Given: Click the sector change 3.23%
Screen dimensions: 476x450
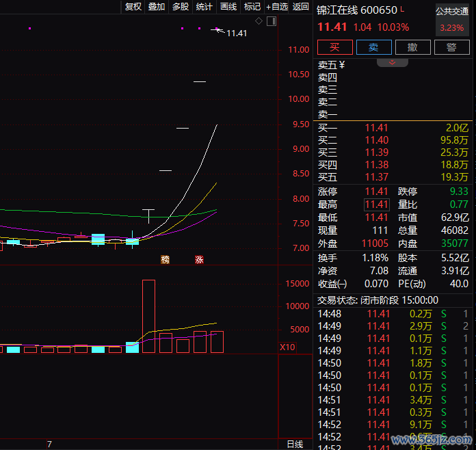Looking at the screenshot, I should (x=452, y=28).
